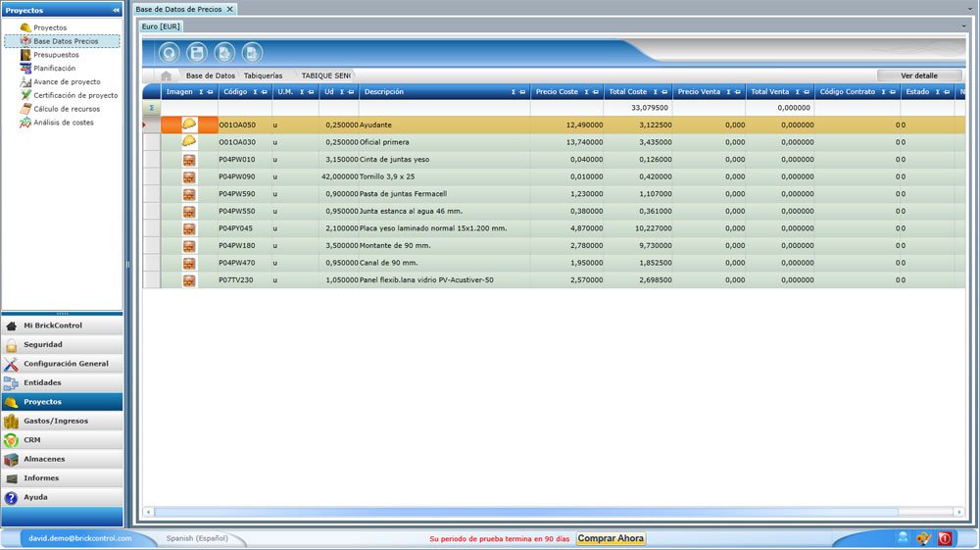Viewport: 980px width, 550px height.
Task: Open the paint palette theme icon
Action: tap(924, 537)
